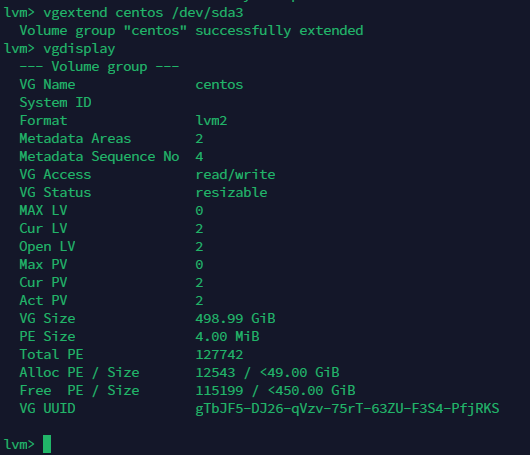
Task: Click the vgdisplay command text
Action: point(79,49)
